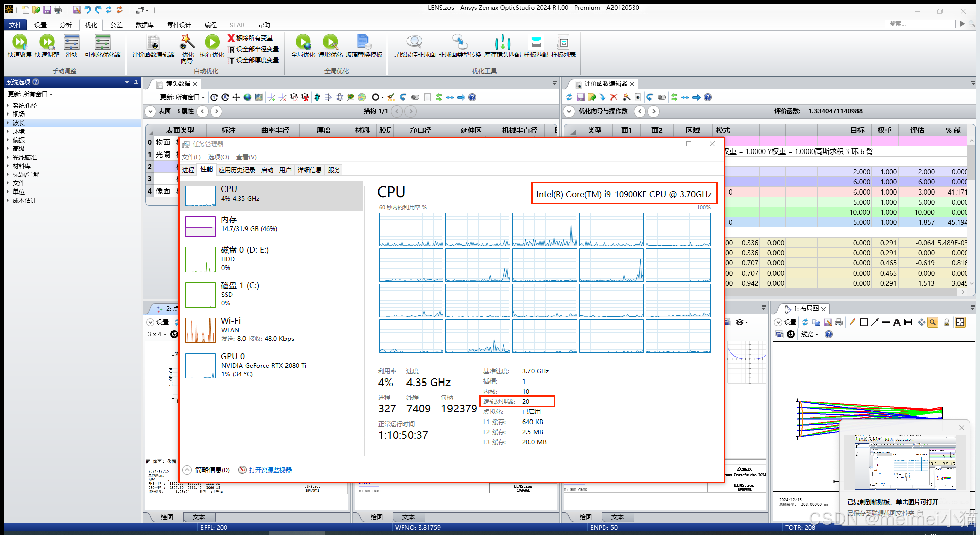Viewport: 980px width, 535px height.
Task: Toggle the switch icon in lens data toolbar
Action: coord(415,97)
